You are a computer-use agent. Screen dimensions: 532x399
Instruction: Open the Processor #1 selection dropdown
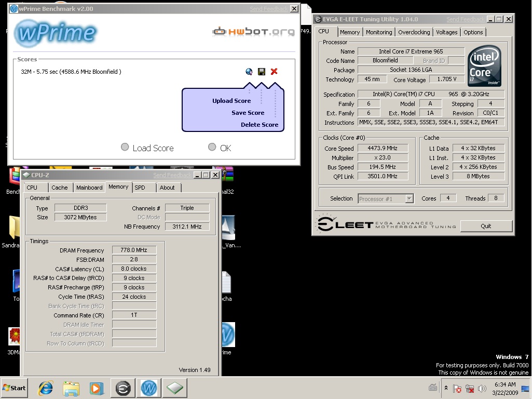click(x=410, y=198)
